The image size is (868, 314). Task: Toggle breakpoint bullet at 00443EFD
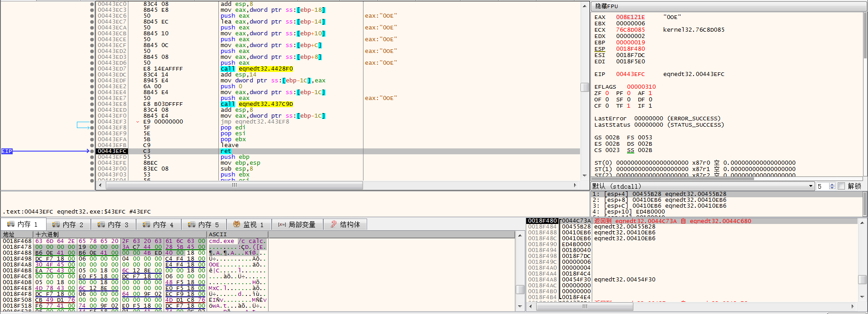pos(92,157)
